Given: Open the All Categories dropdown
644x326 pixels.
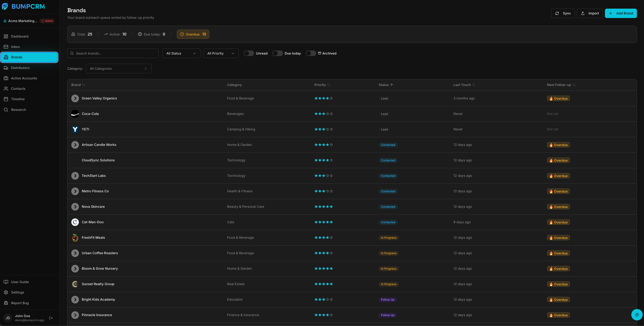Looking at the screenshot, I should click(x=118, y=68).
